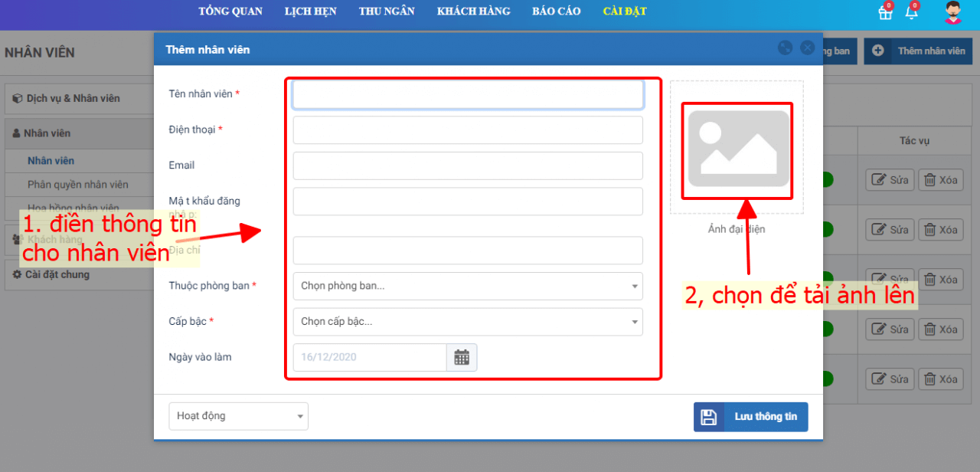Open the gift rewards icon in header
The image size is (980, 472).
[x=885, y=12]
